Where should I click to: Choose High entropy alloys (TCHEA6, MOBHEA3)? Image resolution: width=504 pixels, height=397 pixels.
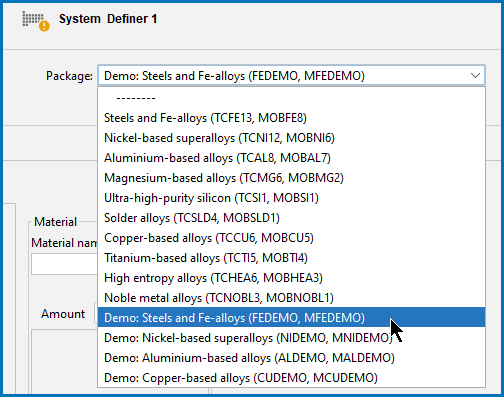coord(291,278)
